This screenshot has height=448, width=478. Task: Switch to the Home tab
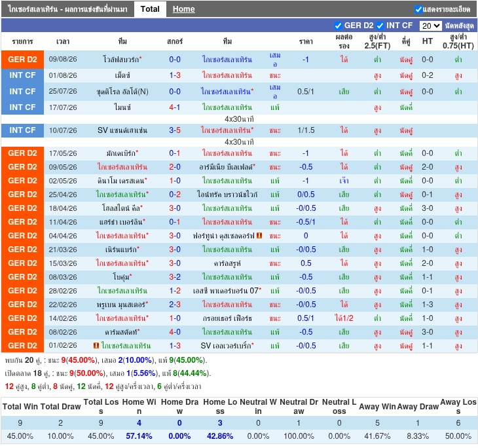click(x=183, y=9)
